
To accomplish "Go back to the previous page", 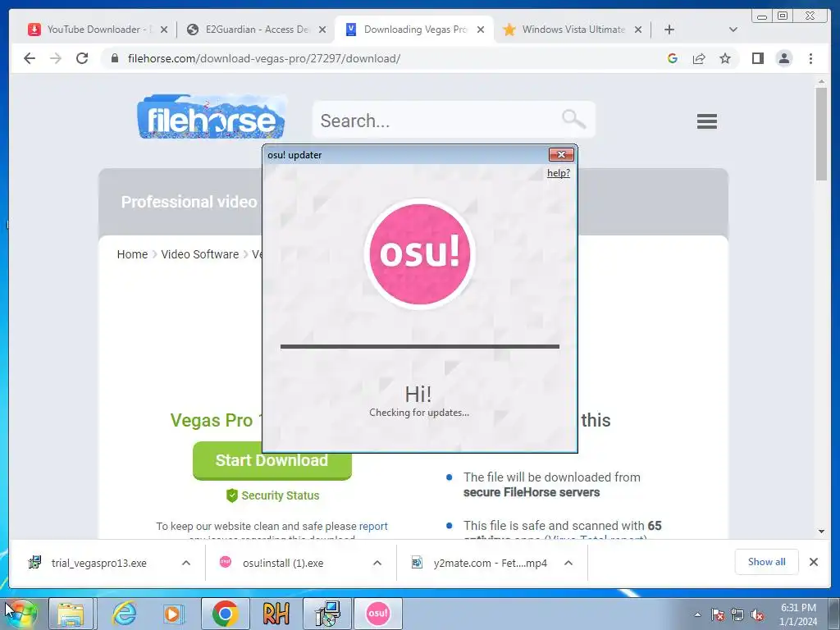I will pyautogui.click(x=30, y=58).
